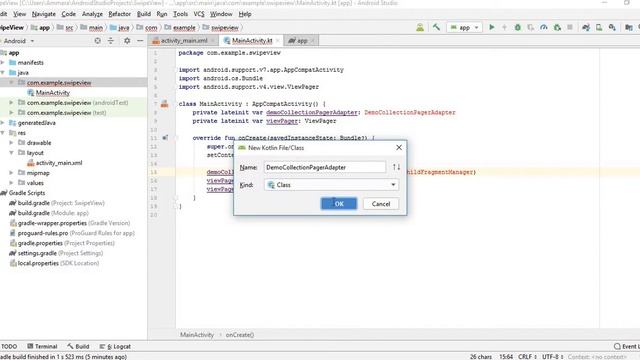Screen dimensions: 640x360
Task: Click collapse all icon in Project panel
Action: click(x=111, y=41)
